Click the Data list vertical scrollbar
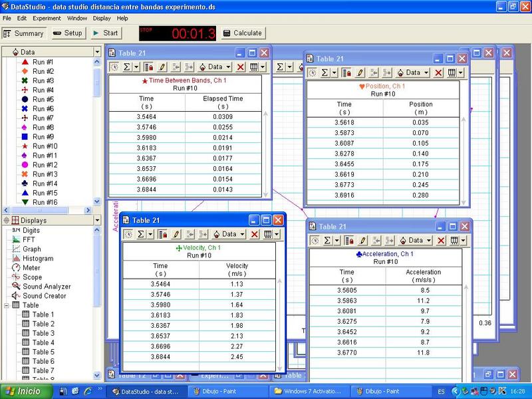The width and height of the screenshot is (532, 399). point(98,133)
